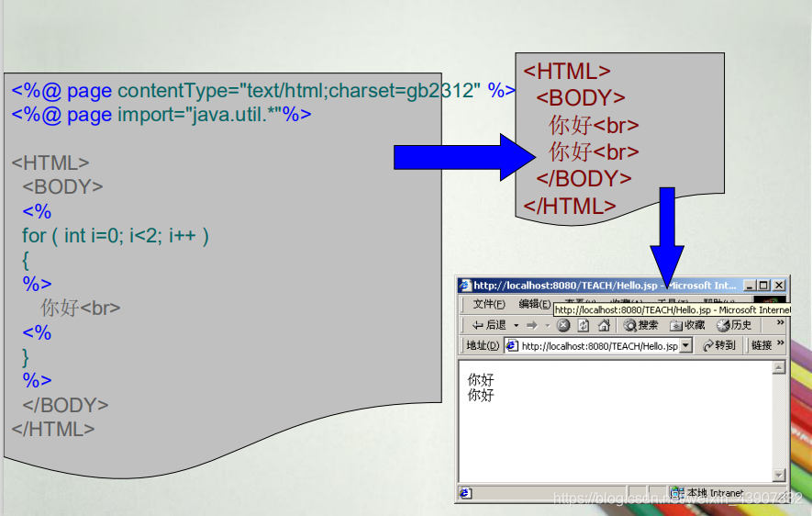Open the History (历史) toolbar button
The image size is (812, 516).
tap(734, 325)
